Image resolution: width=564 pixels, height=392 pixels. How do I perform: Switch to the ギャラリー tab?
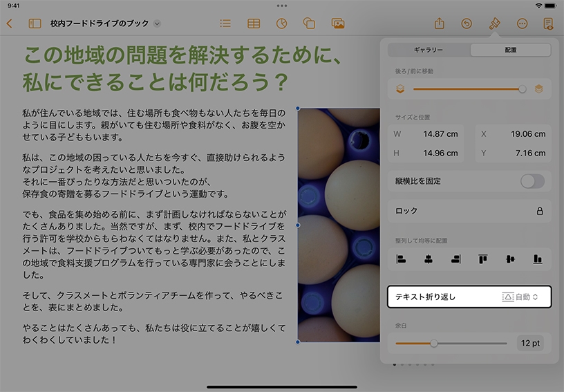[x=429, y=50]
